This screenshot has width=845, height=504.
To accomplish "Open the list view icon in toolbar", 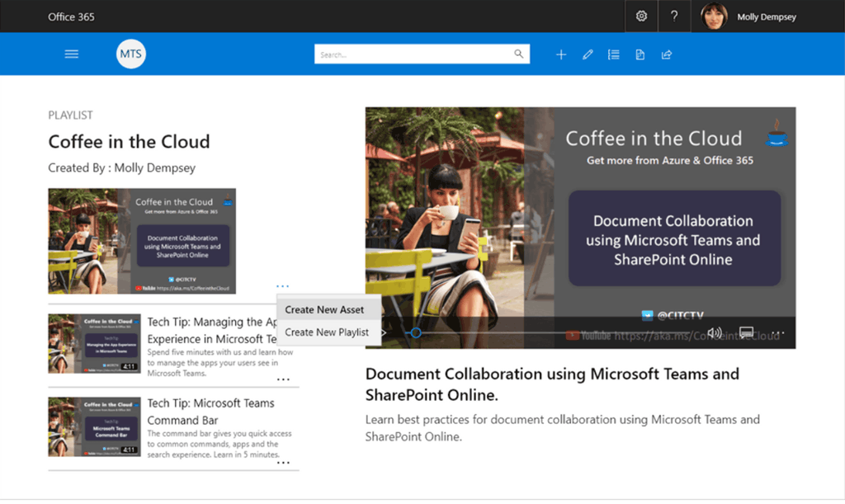I will pyautogui.click(x=613, y=54).
